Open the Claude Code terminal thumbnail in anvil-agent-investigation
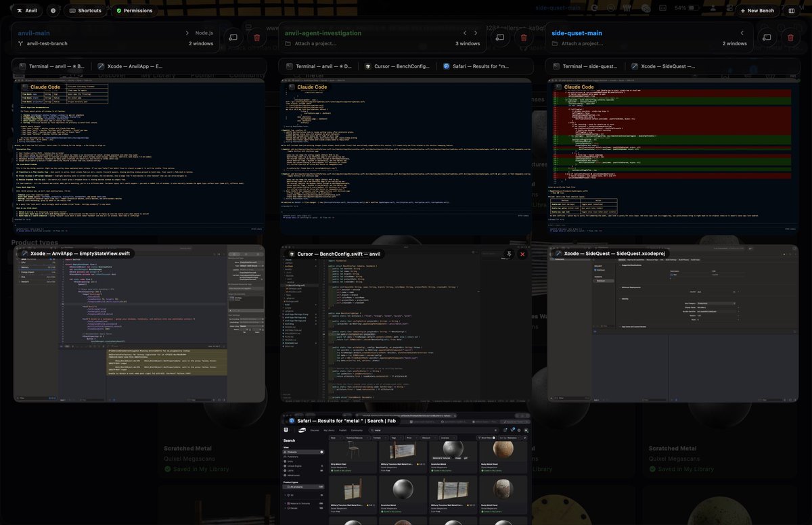This screenshot has width=812, height=525. tap(406, 156)
